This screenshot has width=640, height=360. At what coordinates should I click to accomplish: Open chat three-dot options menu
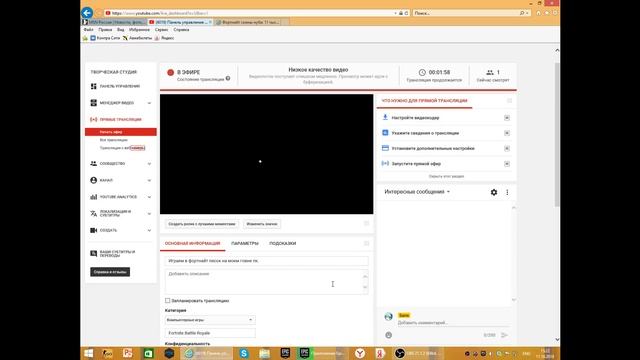[x=507, y=192]
